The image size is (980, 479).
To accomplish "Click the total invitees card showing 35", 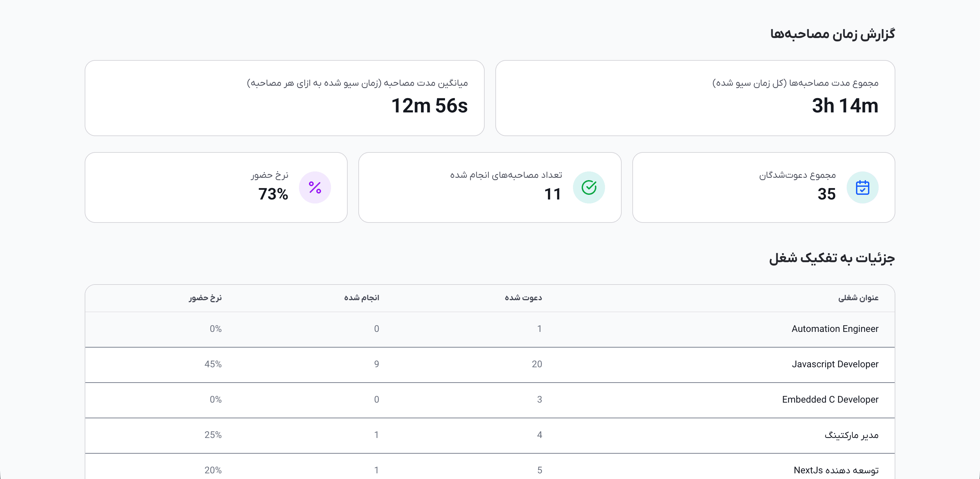I will [763, 187].
